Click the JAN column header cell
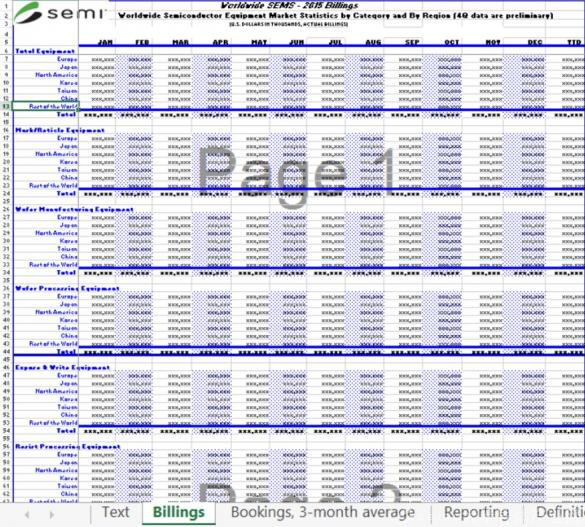The image size is (585, 527). coord(105,43)
